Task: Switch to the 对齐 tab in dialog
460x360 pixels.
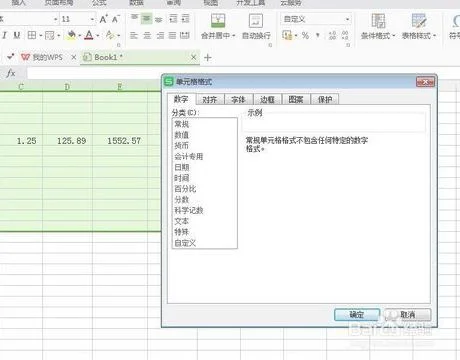Action: click(210, 99)
